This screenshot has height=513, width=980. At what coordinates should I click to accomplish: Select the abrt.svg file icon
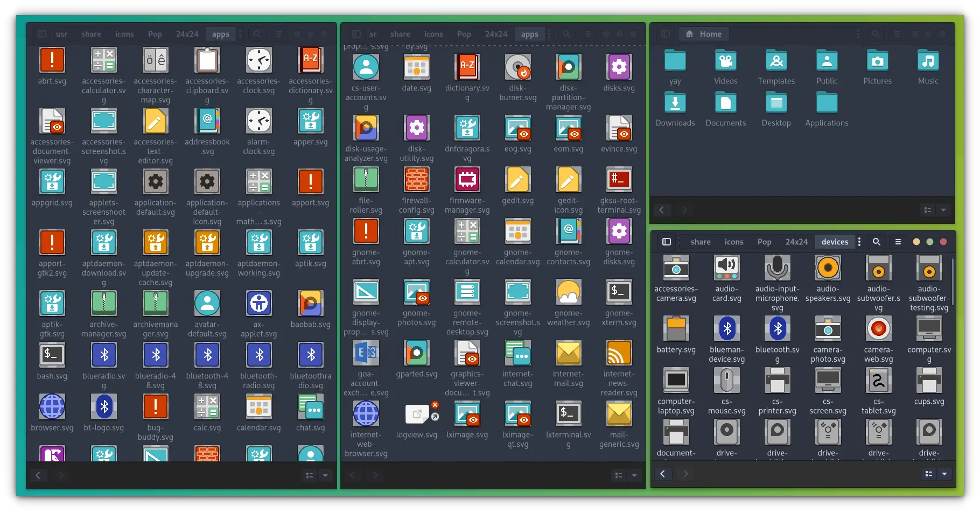(x=52, y=60)
